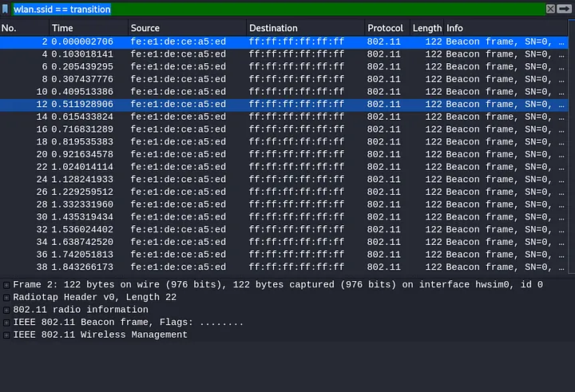This screenshot has height=392, width=575.
Task: Sort by the Protocol column header
Action: [x=387, y=28]
